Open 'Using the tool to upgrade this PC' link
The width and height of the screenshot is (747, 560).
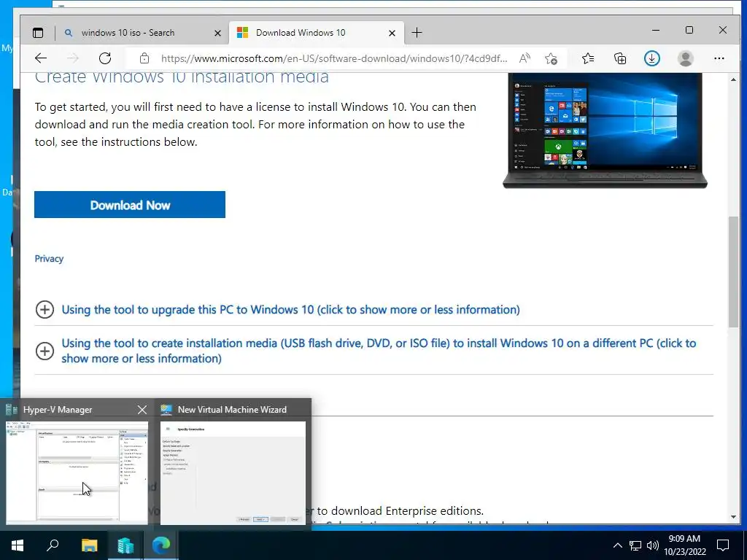coord(290,309)
